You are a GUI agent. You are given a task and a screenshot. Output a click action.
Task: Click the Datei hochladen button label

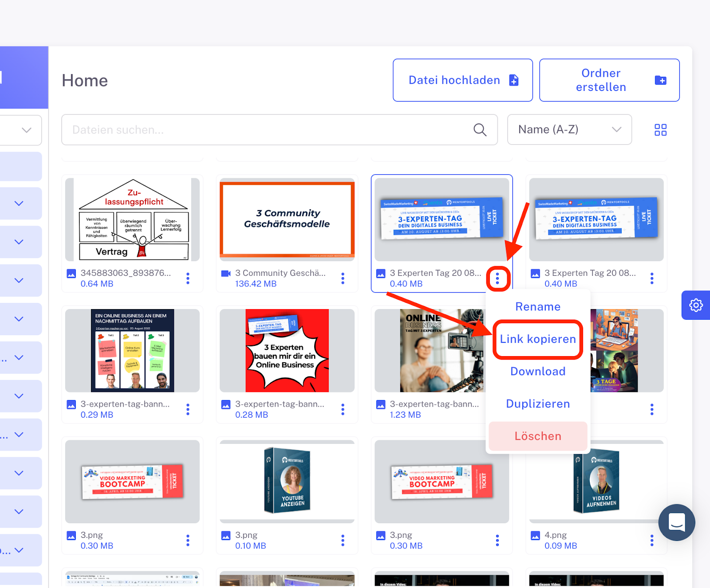click(454, 80)
